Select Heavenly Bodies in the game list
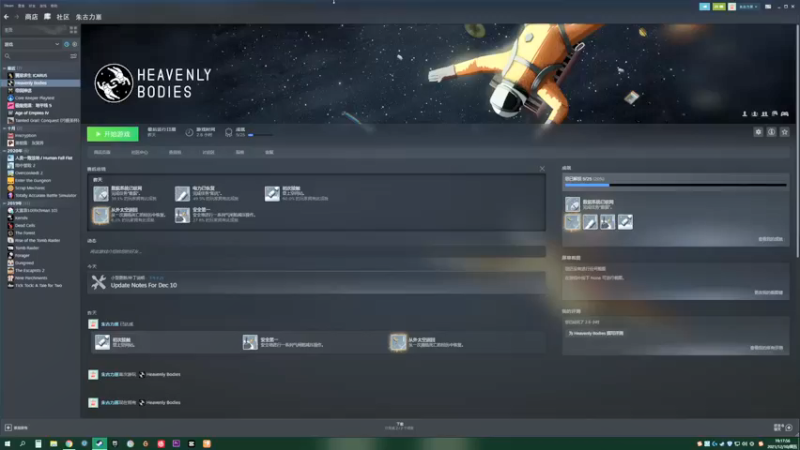This screenshot has width=800, height=450. pyautogui.click(x=40, y=83)
